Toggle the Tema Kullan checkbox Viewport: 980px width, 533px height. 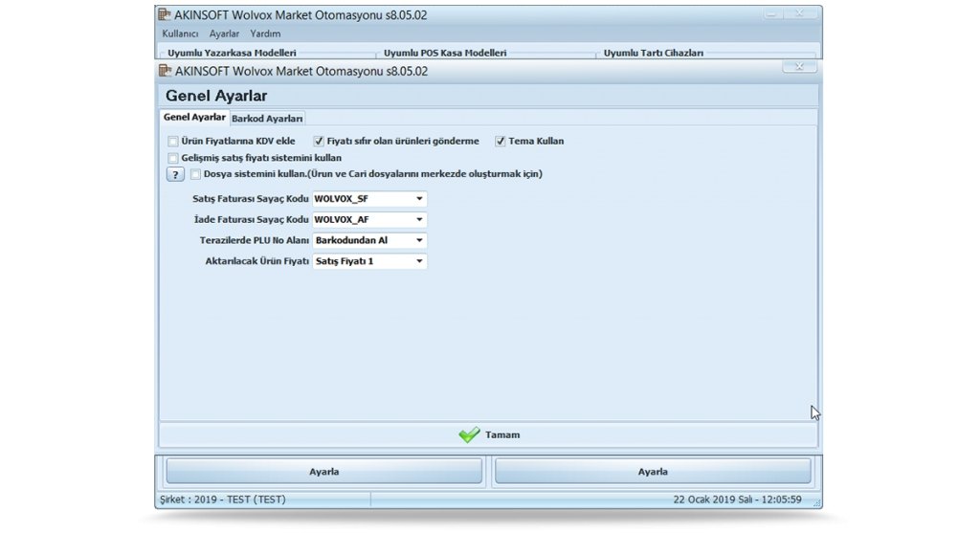click(500, 142)
